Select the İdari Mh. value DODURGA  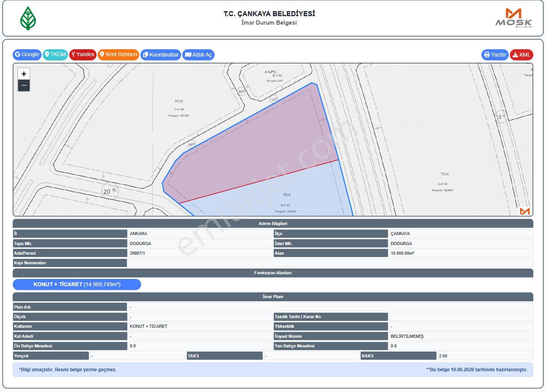[401, 244]
